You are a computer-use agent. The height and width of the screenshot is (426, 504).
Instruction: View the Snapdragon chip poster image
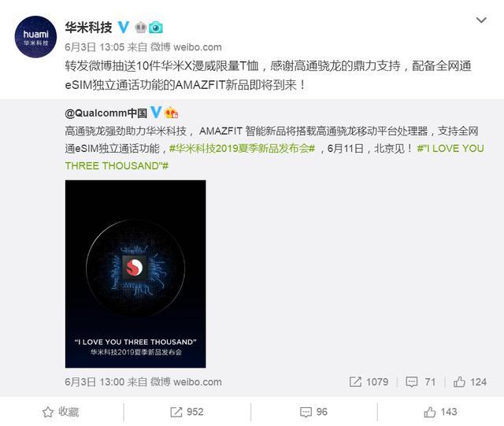click(135, 274)
